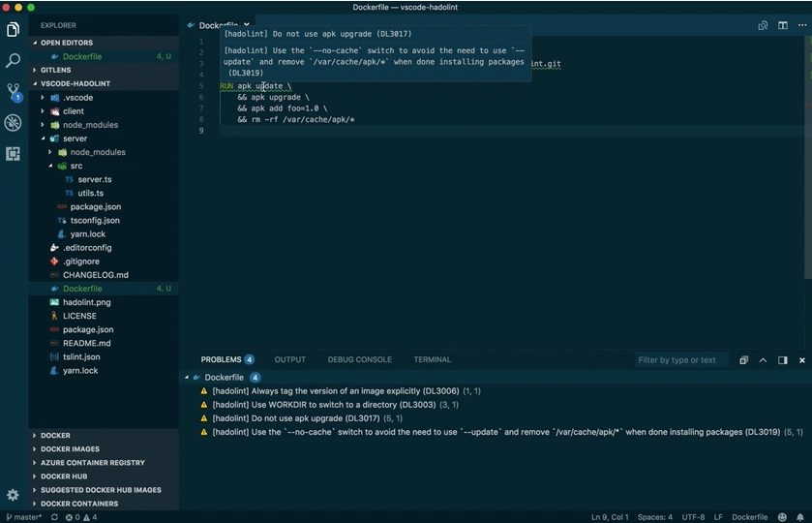The height and width of the screenshot is (523, 812).
Task: Split the editor to the right
Action: [782, 25]
